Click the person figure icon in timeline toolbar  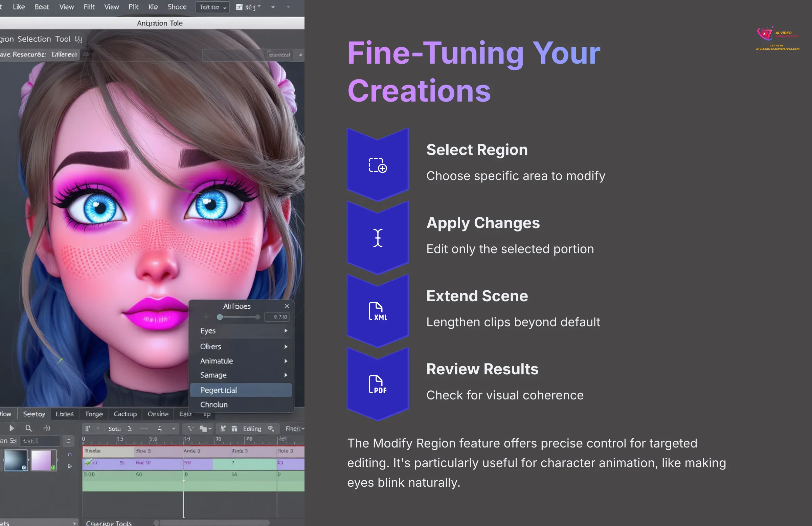coord(160,429)
